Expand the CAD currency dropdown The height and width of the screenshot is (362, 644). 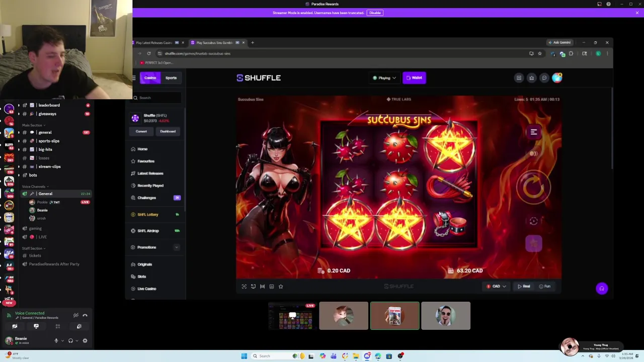[496, 287]
